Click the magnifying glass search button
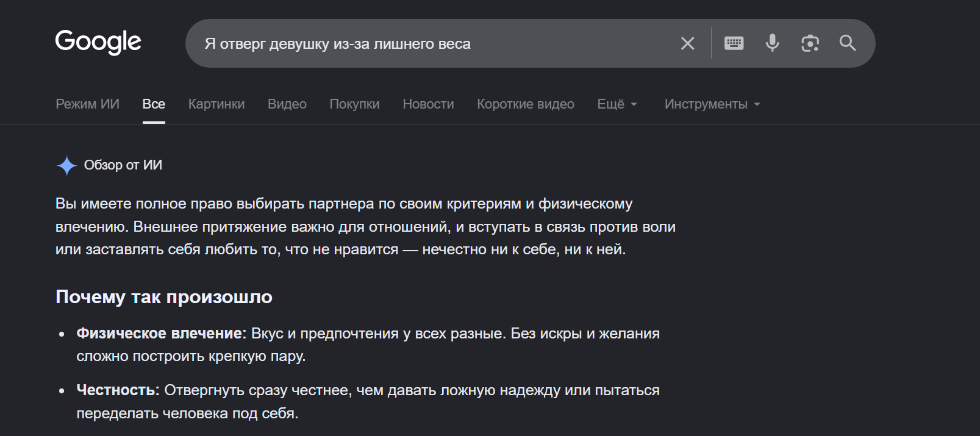Screen dimensions: 980x436 click(x=848, y=43)
